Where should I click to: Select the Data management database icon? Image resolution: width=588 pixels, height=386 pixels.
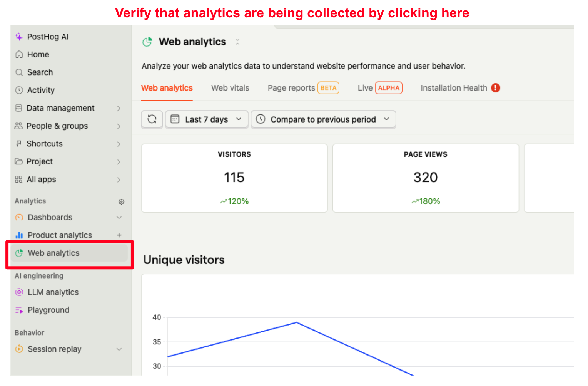[x=19, y=108]
